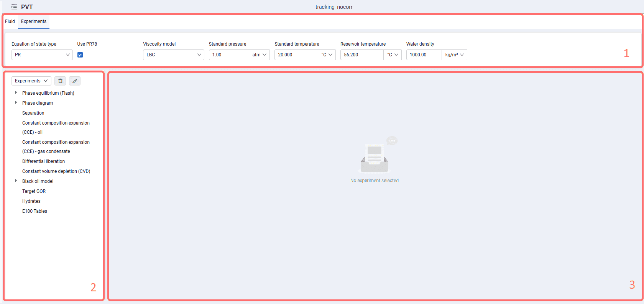This screenshot has width=644, height=304.
Task: Select Phase equilibrium (Flash) label
Action: click(x=48, y=93)
